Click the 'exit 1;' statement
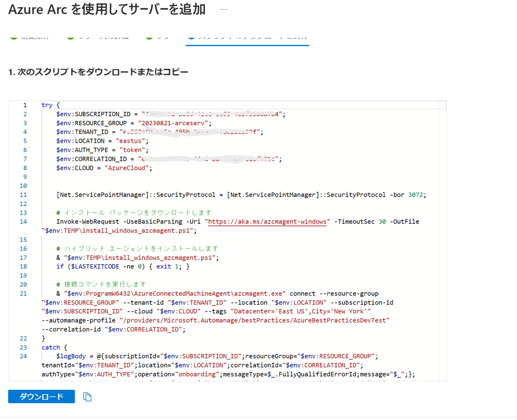Viewport: 517px width, 420px height. pyautogui.click(x=170, y=267)
